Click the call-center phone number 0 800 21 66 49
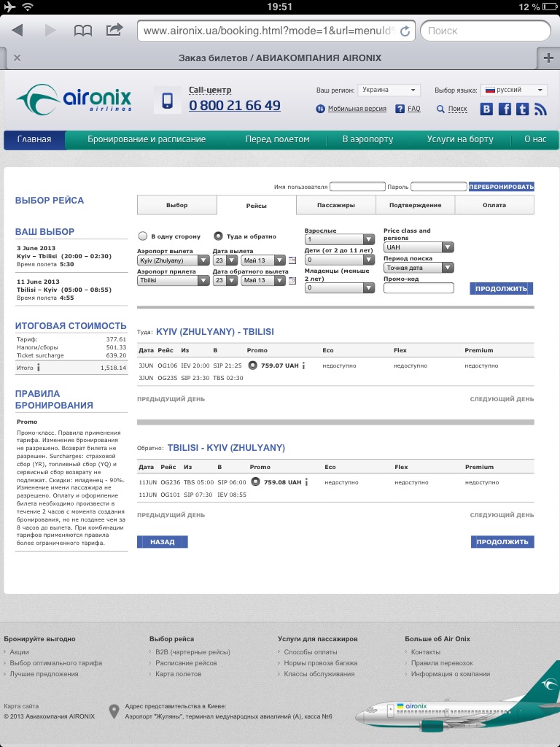Screen dimensions: 560x747 click(x=234, y=106)
